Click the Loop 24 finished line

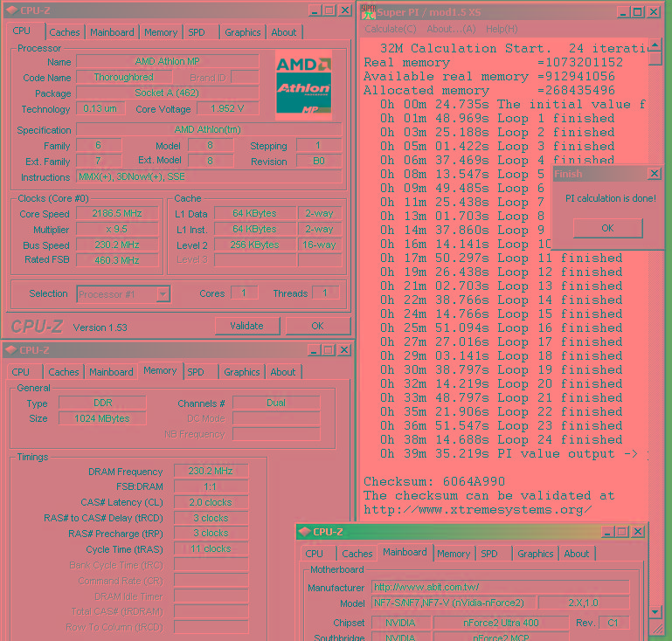(x=501, y=440)
